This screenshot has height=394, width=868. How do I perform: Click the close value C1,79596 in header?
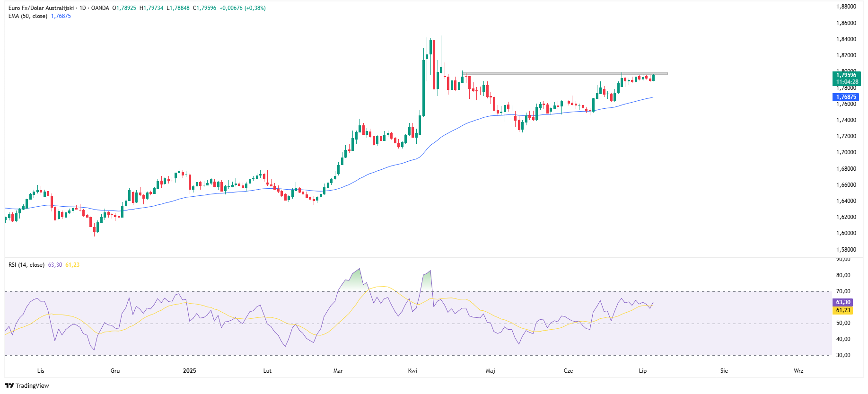(x=205, y=8)
